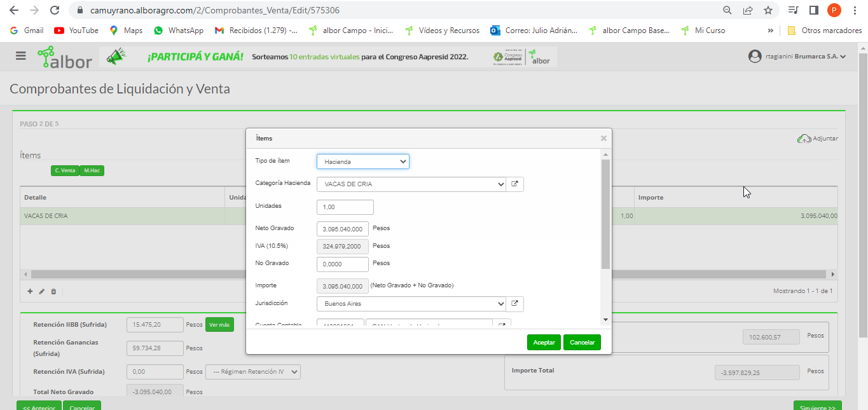The width and height of the screenshot is (868, 410).
Task: Click the Aceptar button
Action: [x=544, y=343]
